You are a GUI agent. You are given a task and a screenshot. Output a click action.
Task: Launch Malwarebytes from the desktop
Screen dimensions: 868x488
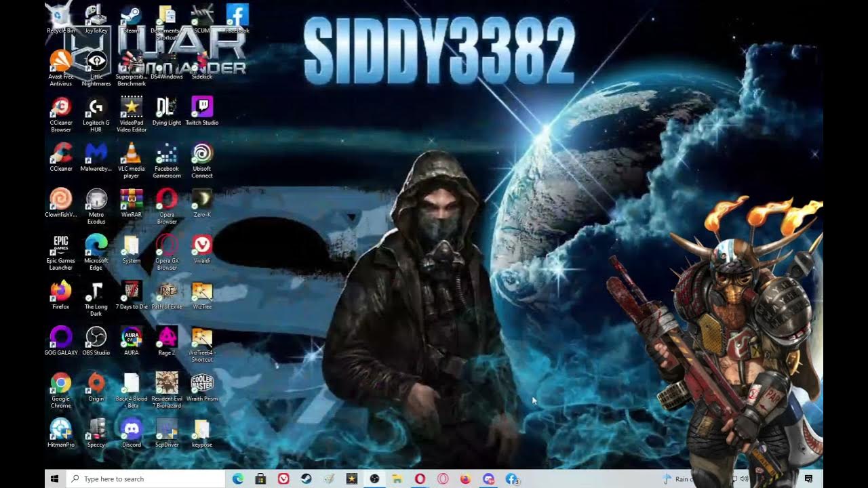click(96, 157)
